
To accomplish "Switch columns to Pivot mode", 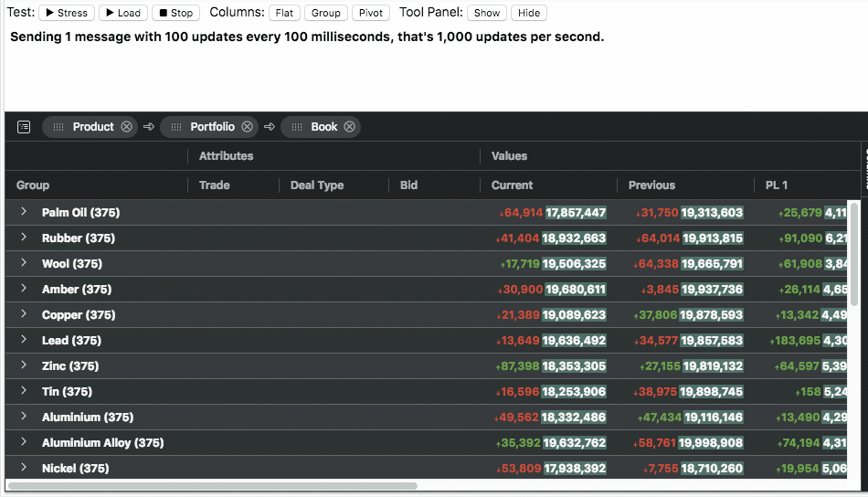I will pos(371,13).
